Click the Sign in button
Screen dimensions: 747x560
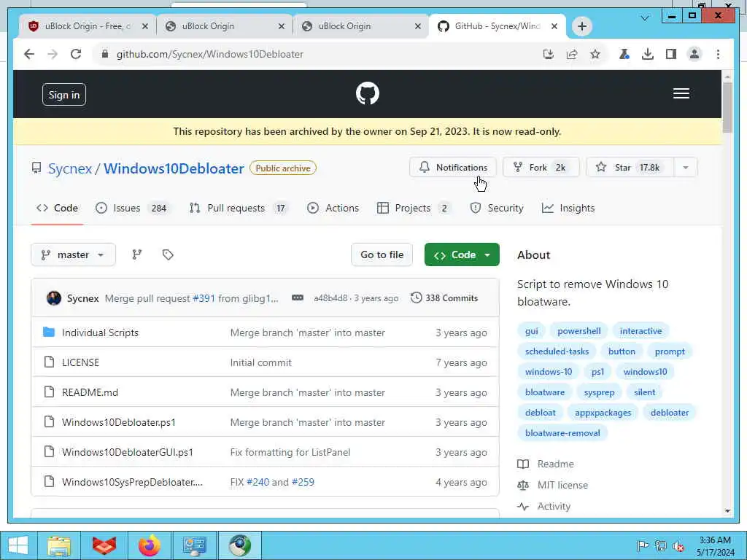coord(64,95)
